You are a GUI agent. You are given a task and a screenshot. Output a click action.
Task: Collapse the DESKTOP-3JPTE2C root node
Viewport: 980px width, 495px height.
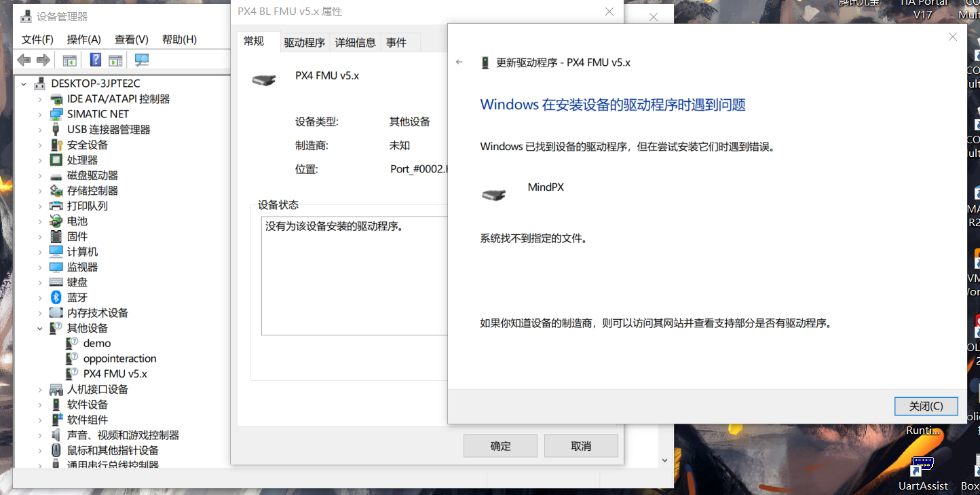(x=24, y=84)
